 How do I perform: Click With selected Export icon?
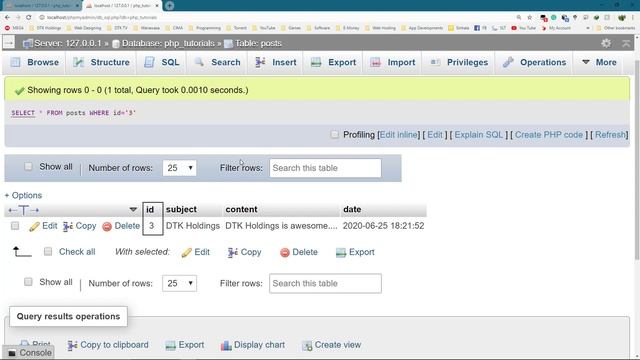coord(341,253)
